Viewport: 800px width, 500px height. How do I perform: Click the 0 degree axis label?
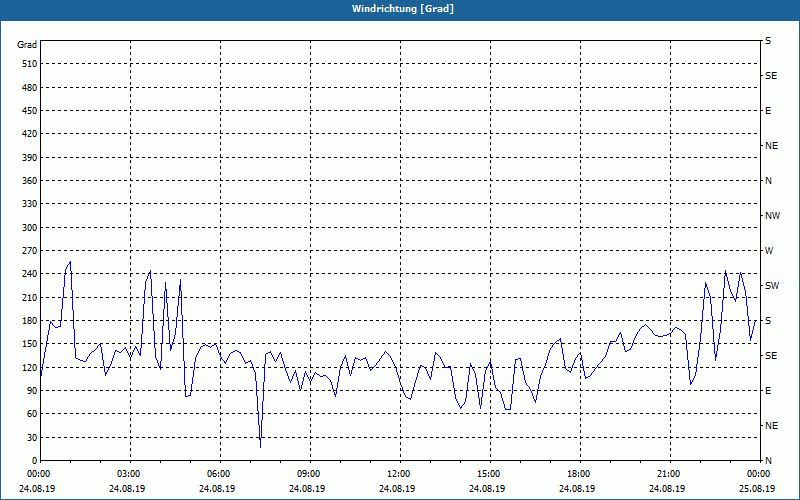(35, 461)
